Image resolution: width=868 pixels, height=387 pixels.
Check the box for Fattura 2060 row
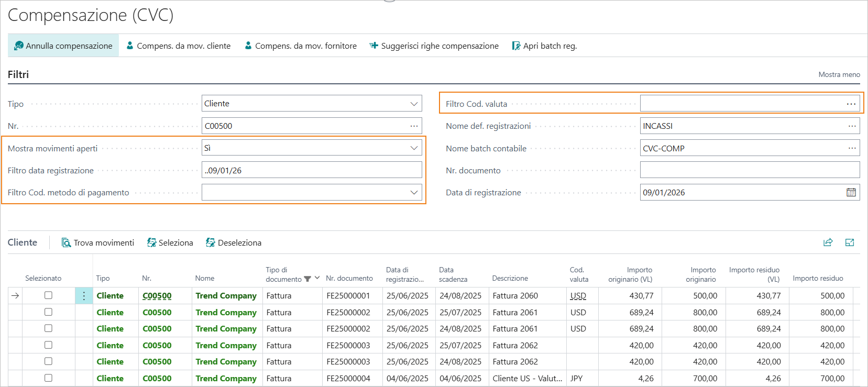pyautogui.click(x=48, y=295)
